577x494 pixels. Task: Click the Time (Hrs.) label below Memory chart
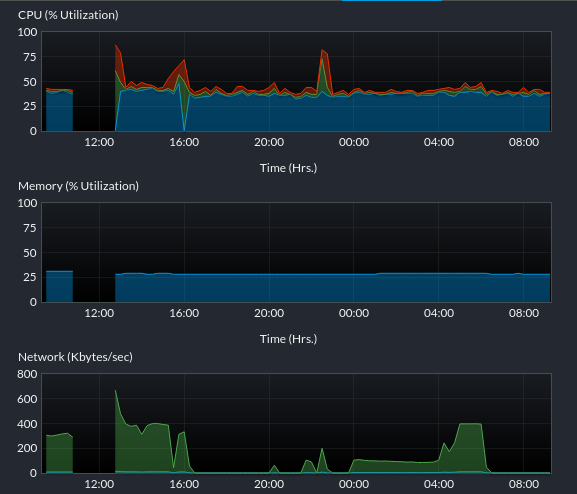point(288,339)
